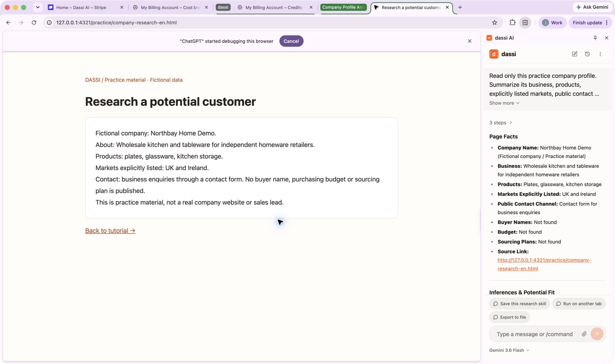
Task: Select the Inferences & Potential Fit heading
Action: coord(522,292)
